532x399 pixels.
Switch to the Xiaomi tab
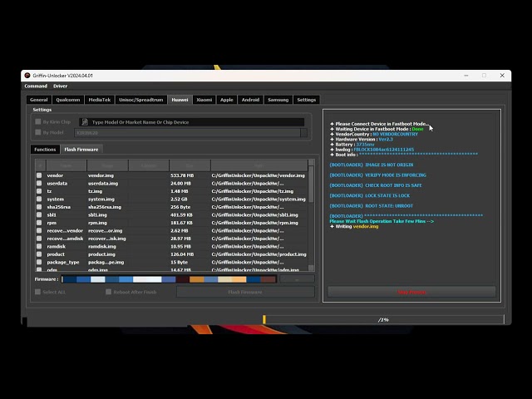coord(204,100)
